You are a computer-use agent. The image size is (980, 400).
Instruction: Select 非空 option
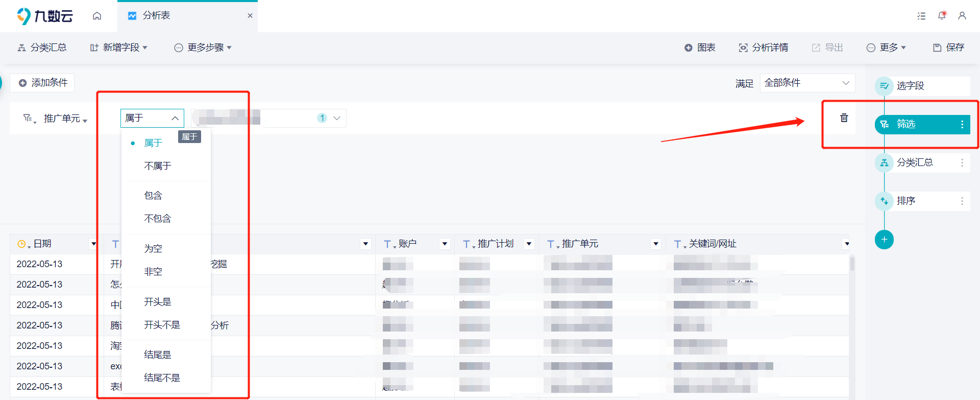(x=166, y=272)
